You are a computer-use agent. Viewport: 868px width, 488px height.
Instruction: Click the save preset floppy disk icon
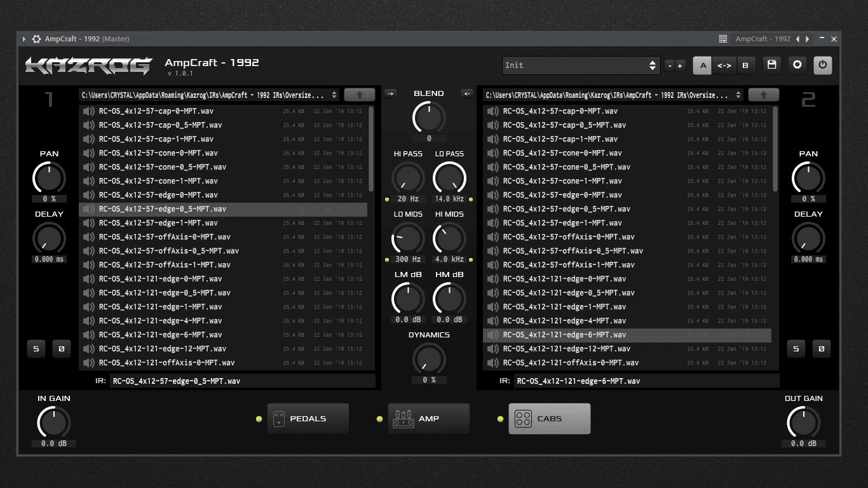(x=772, y=65)
